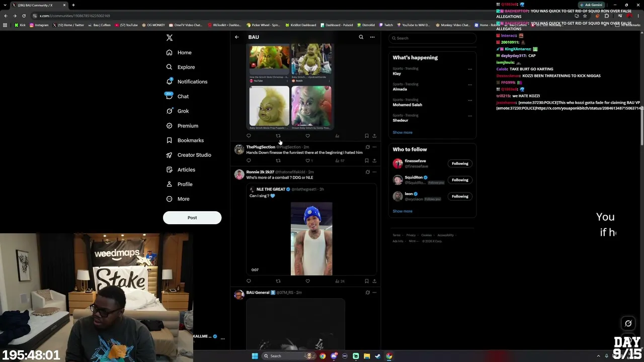The image size is (644, 362).
Task: Toggle Following for SquidRon
Action: [460, 180]
